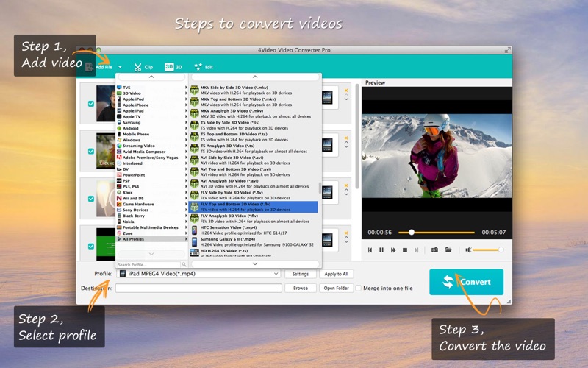Screen dimensions: 588x368
Task: Expand the Android category
Action: click(x=152, y=128)
